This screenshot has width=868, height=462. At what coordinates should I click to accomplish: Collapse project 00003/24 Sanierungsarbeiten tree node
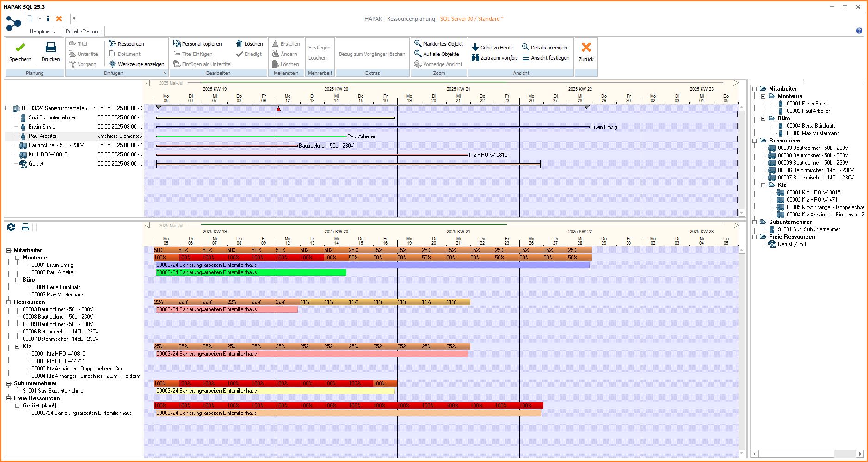click(x=7, y=108)
